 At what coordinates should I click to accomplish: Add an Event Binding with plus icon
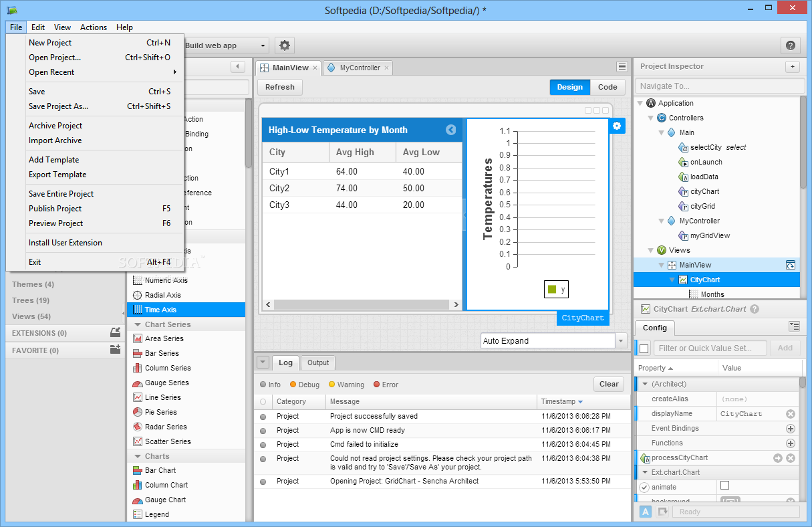(x=791, y=429)
